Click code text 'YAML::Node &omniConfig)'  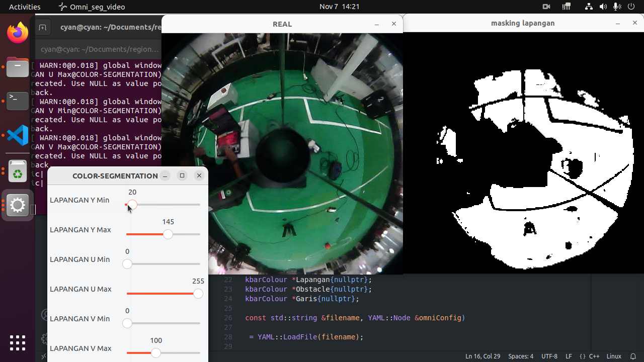pyautogui.click(x=417, y=318)
